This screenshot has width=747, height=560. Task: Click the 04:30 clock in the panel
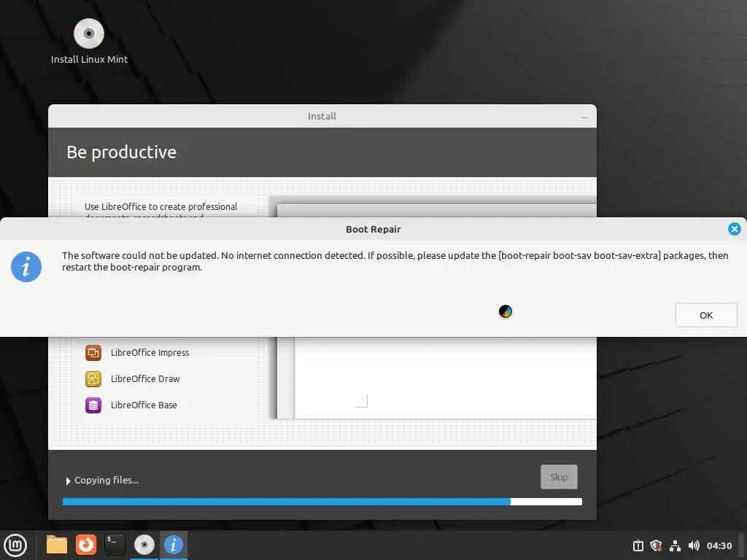click(x=719, y=545)
